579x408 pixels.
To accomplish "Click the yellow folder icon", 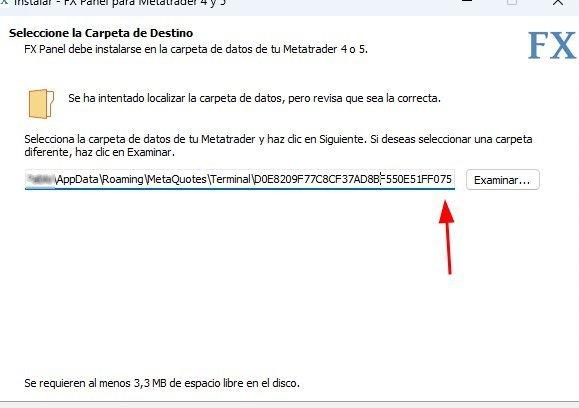I will click(41, 104).
